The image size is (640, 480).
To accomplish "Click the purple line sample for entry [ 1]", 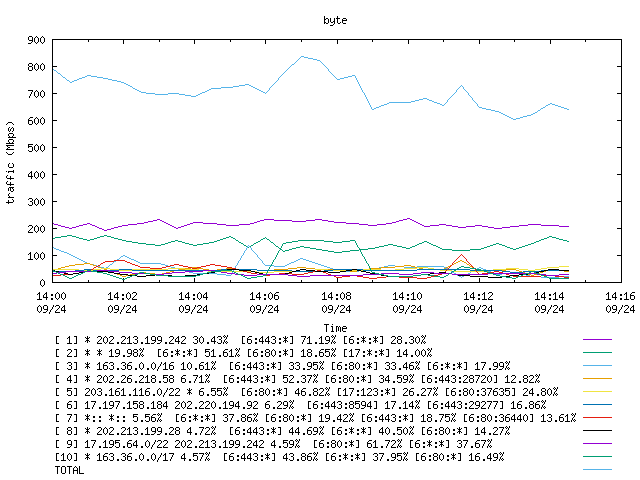I will [x=598, y=339].
